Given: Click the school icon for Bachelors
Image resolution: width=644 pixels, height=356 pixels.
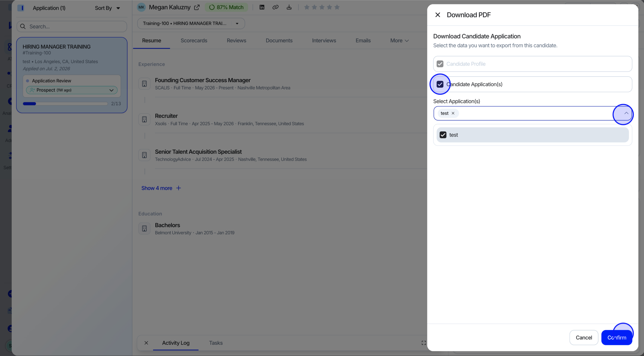Looking at the screenshot, I should [x=144, y=228].
